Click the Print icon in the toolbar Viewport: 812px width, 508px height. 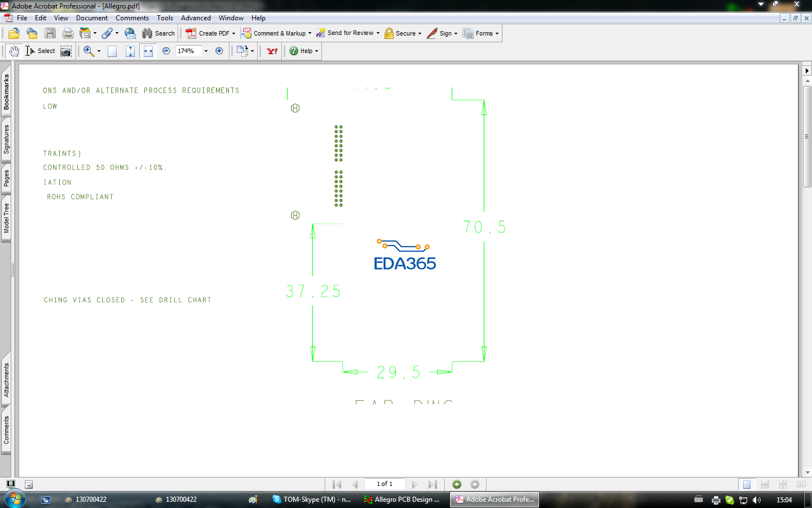(x=68, y=33)
